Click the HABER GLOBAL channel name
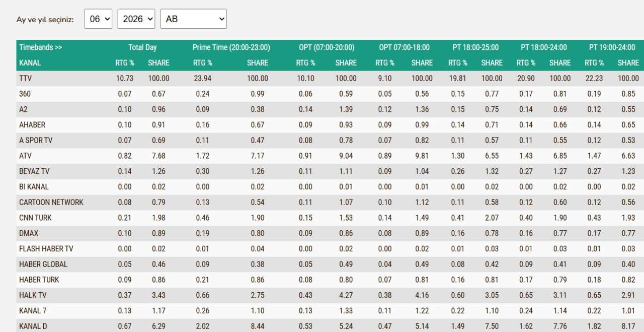This screenshot has width=644, height=332. click(x=43, y=264)
